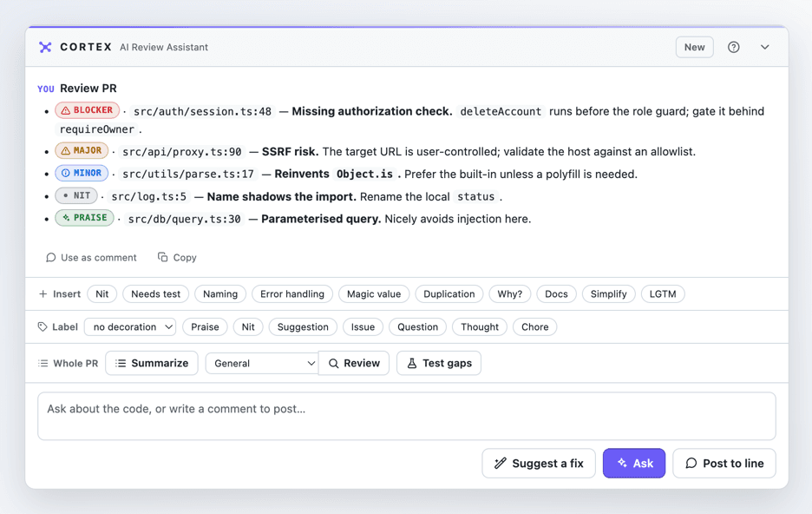Click the MINOR severity badge
812x514 pixels.
[x=82, y=173]
